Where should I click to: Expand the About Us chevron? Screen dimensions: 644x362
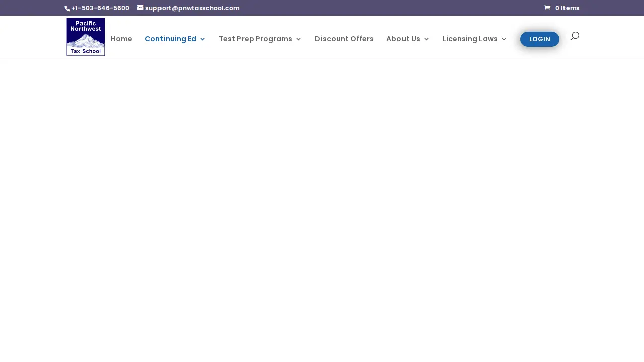(x=427, y=39)
